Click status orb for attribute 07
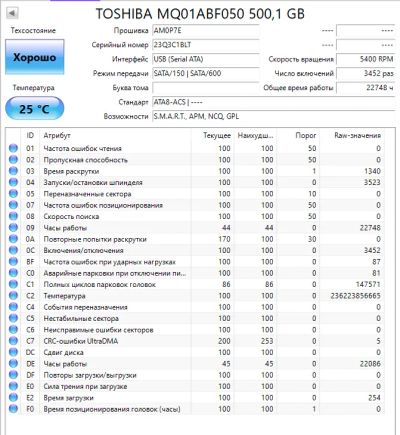This screenshot has height=435, width=400. point(13,205)
